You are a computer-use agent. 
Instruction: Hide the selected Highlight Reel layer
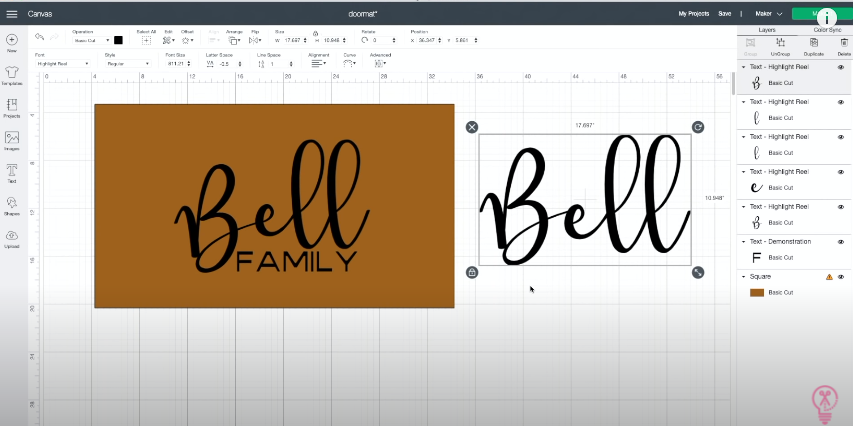(841, 67)
